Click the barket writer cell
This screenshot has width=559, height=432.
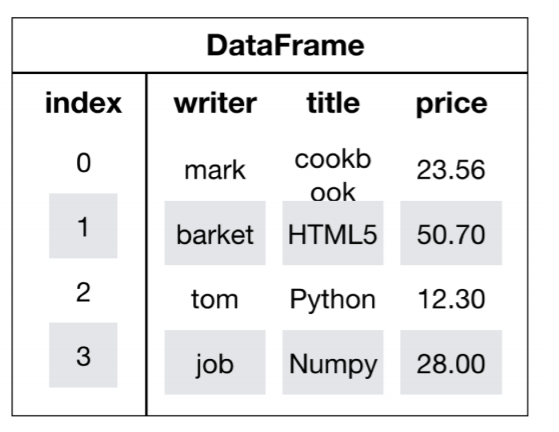click(x=215, y=233)
